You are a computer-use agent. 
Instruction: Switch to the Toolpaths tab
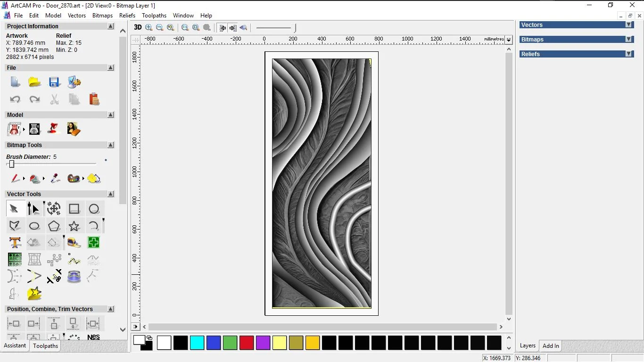(45, 346)
